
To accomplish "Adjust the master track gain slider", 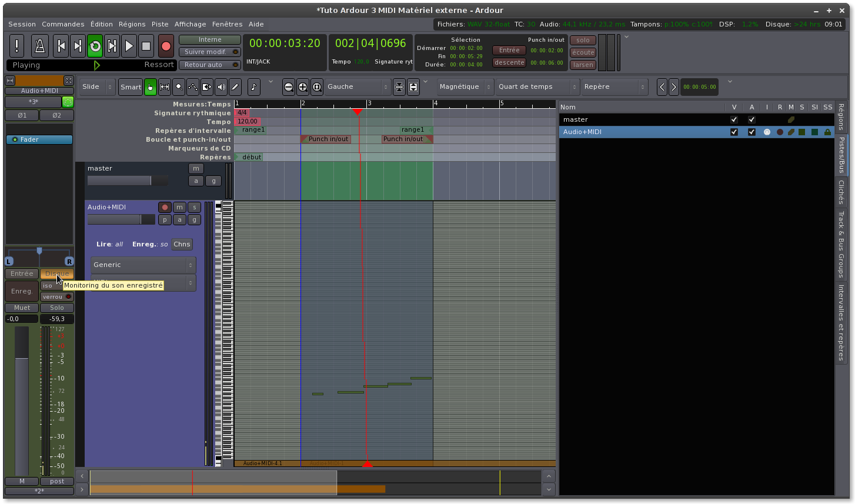I will coord(128,181).
